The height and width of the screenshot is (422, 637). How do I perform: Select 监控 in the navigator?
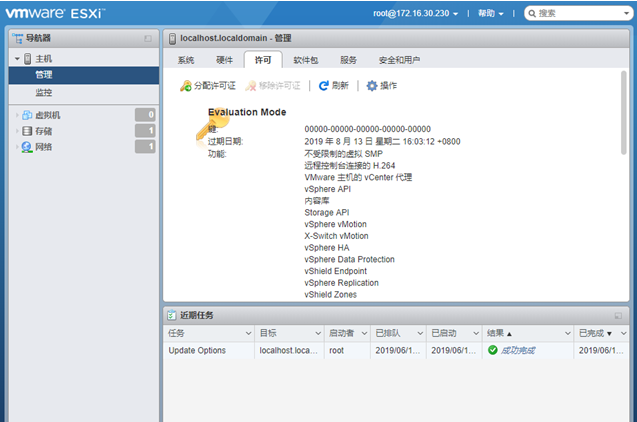(x=84, y=93)
